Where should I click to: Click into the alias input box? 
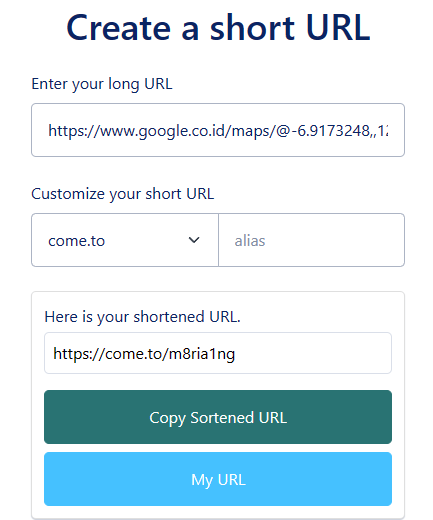click(x=311, y=240)
